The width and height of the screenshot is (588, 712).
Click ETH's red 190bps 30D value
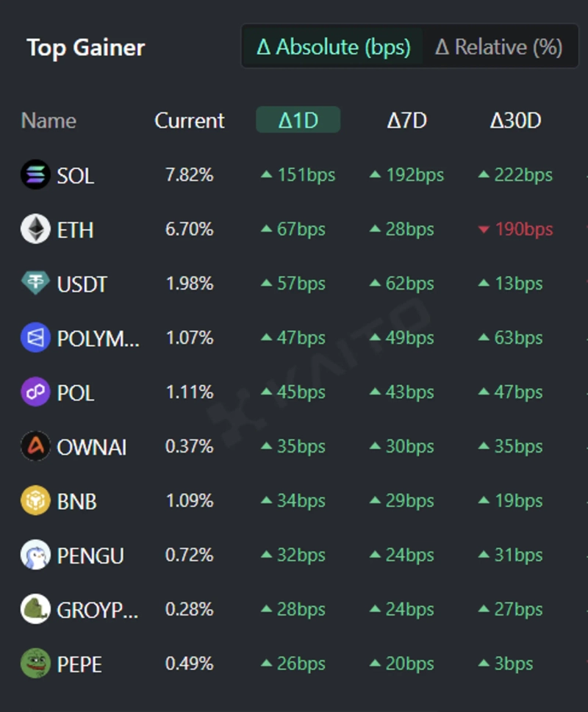pyautogui.click(x=515, y=229)
